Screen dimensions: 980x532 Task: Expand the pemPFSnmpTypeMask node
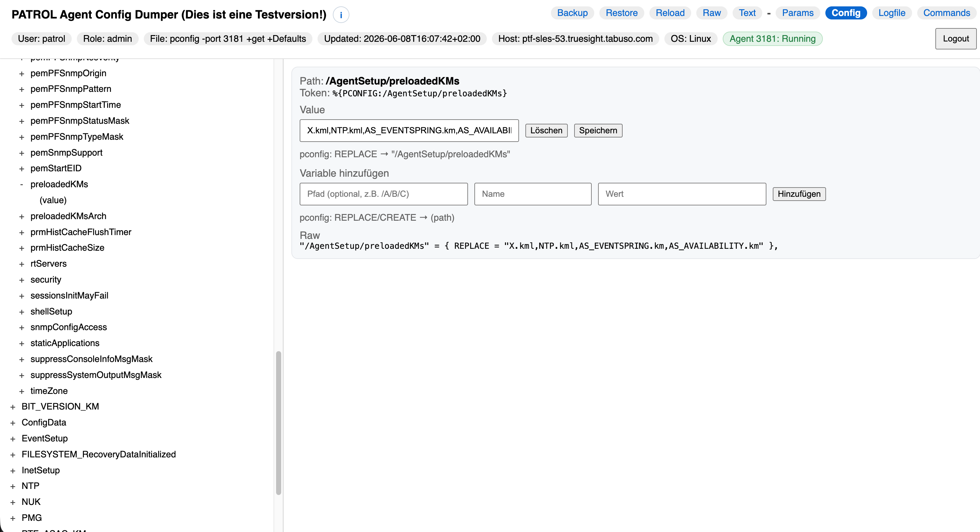coord(22,137)
